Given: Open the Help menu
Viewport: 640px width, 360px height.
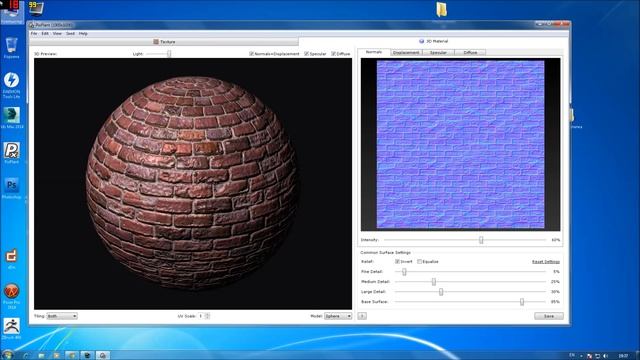Looking at the screenshot, I should click(x=83, y=33).
